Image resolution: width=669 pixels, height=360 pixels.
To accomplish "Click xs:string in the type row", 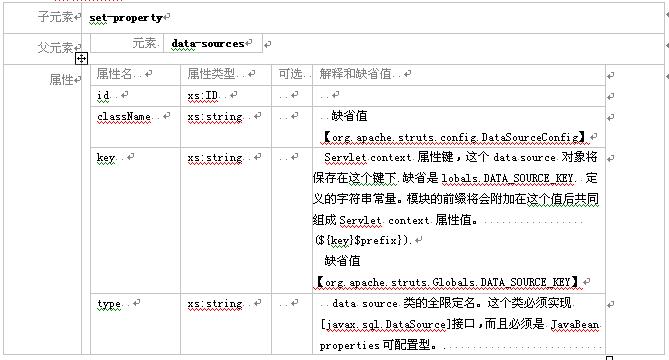I will [215, 304].
